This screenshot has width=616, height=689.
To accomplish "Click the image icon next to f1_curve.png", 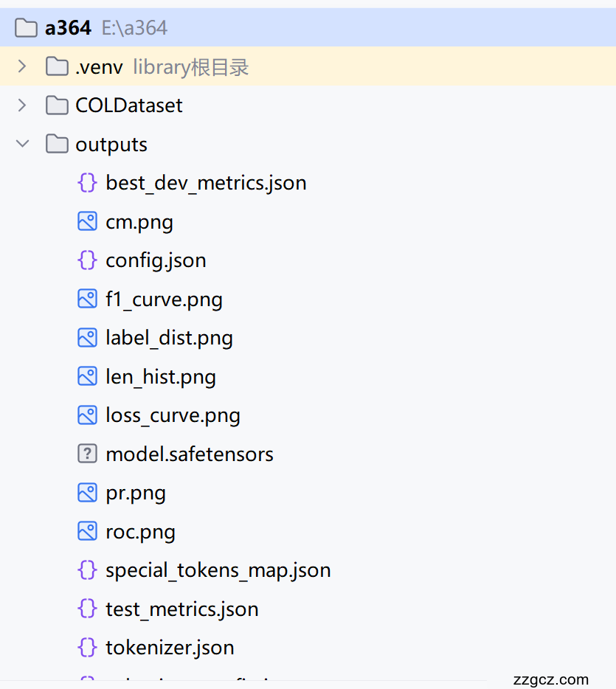I will tap(87, 299).
